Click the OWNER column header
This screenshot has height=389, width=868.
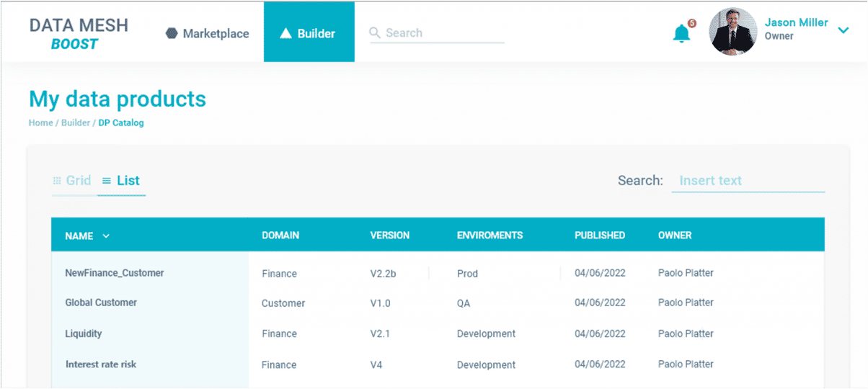675,236
